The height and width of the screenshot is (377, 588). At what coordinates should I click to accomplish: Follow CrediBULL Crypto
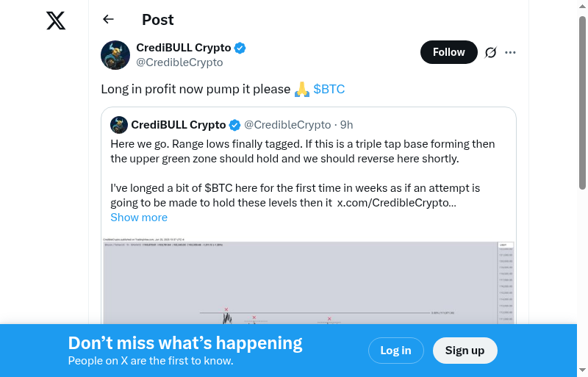pos(448,52)
